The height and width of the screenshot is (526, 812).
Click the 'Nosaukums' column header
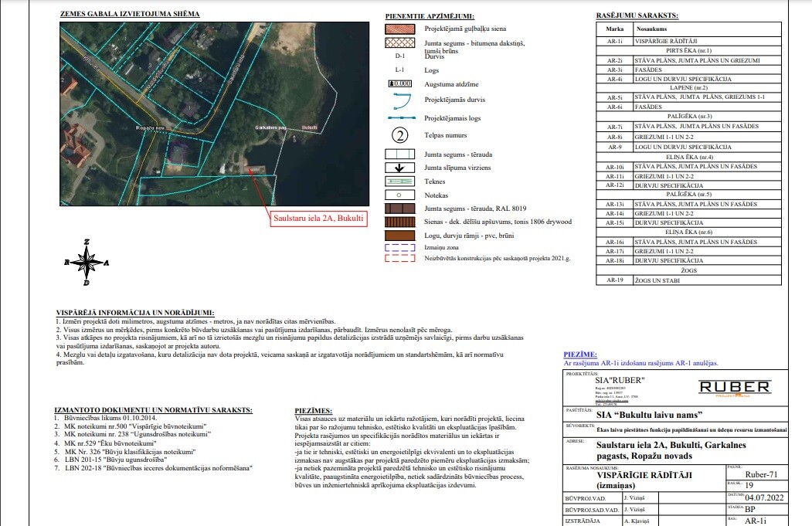(651, 29)
